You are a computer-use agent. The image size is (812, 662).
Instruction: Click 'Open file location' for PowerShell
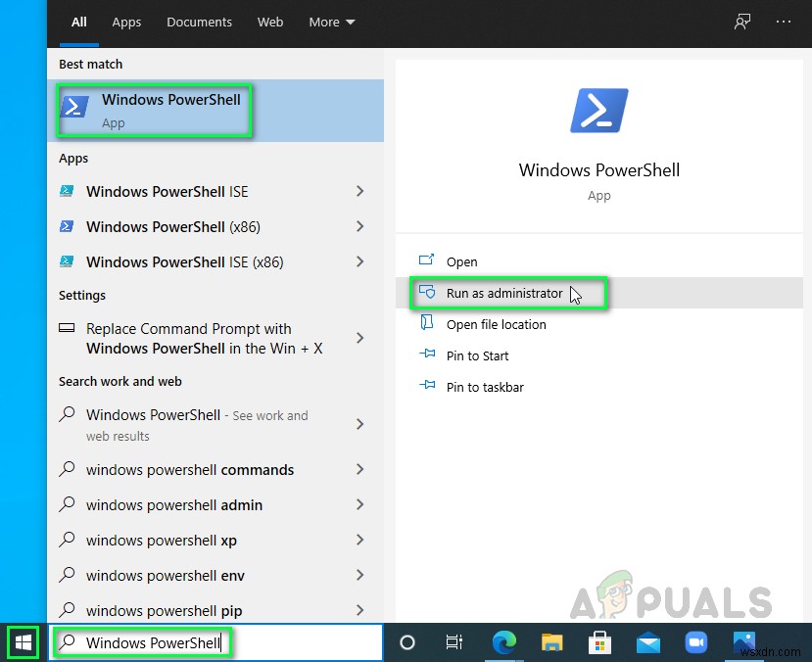pyautogui.click(x=497, y=324)
